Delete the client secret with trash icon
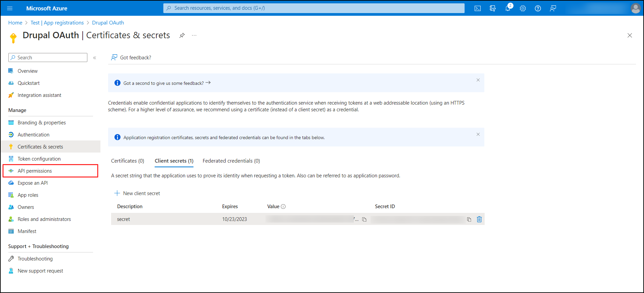Screen dimensions: 644x293 click(x=479, y=219)
